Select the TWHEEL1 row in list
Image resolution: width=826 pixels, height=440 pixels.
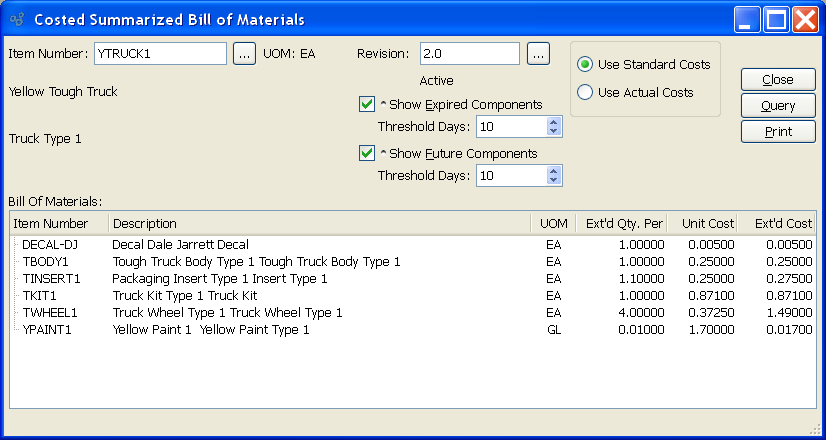coord(51,313)
